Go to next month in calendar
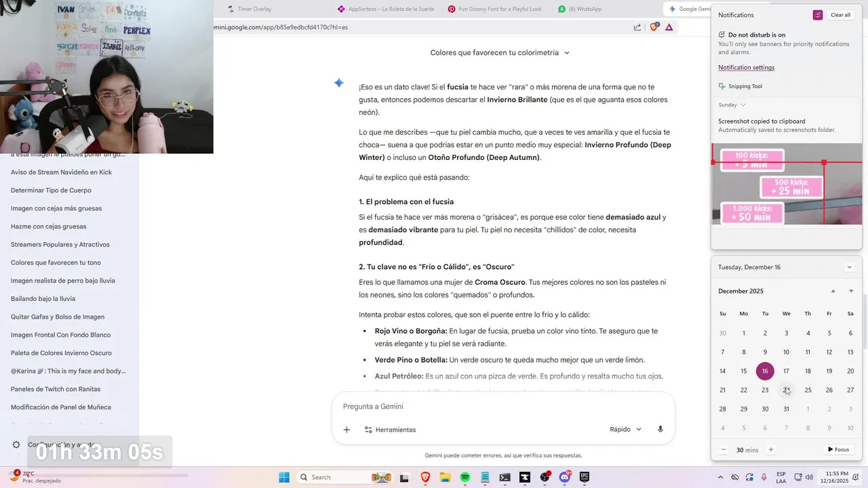 tap(851, 291)
